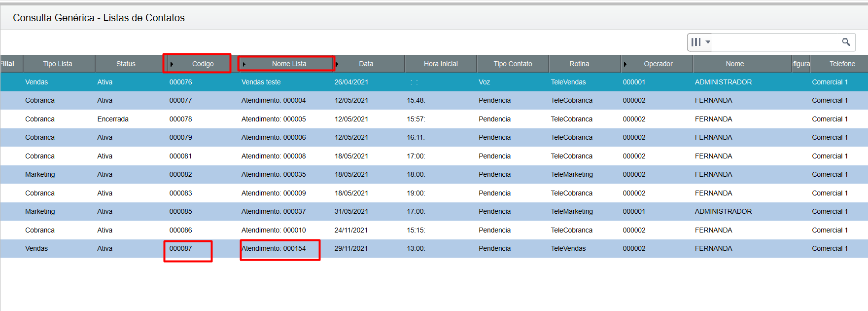Screen dimensions: 868x311
Task: Click the 16:11 start time cell
Action: coord(416,137)
